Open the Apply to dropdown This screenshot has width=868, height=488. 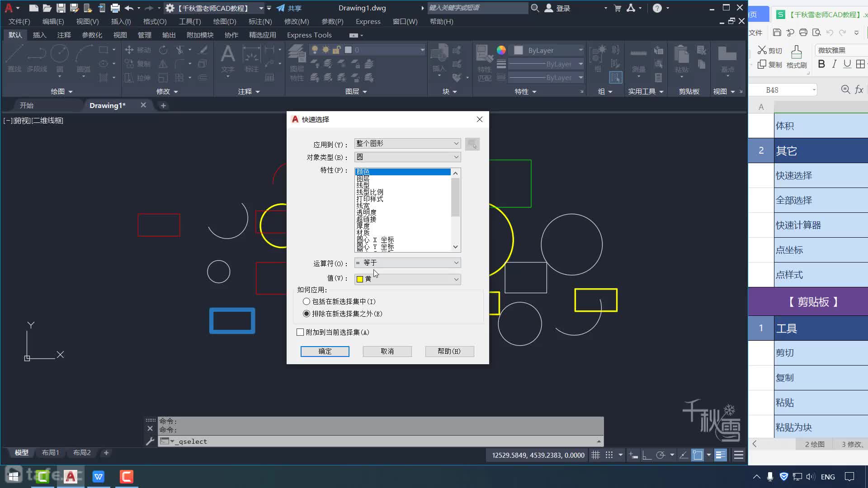(407, 144)
